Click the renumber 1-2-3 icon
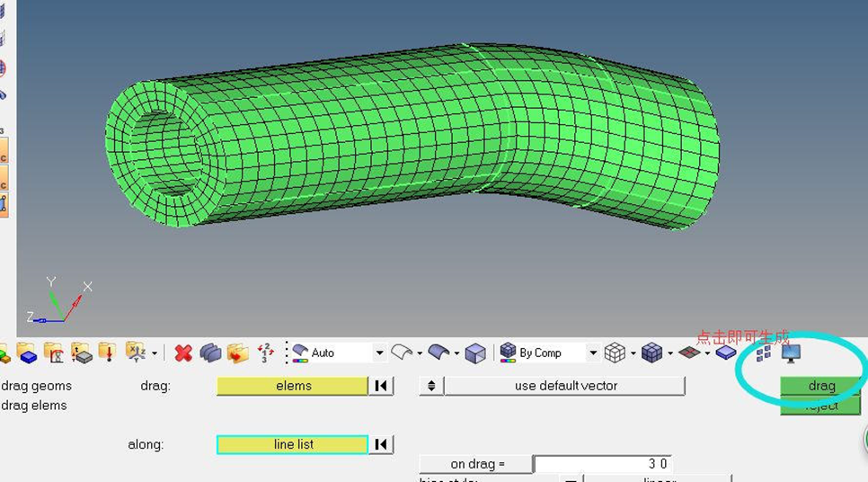 tap(265, 353)
